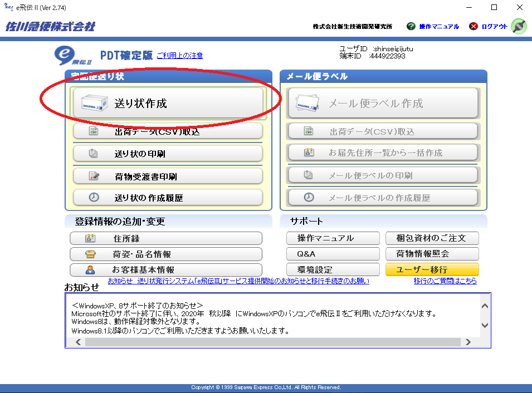Click the package icon on 荷姿・品名情報

tap(90, 254)
